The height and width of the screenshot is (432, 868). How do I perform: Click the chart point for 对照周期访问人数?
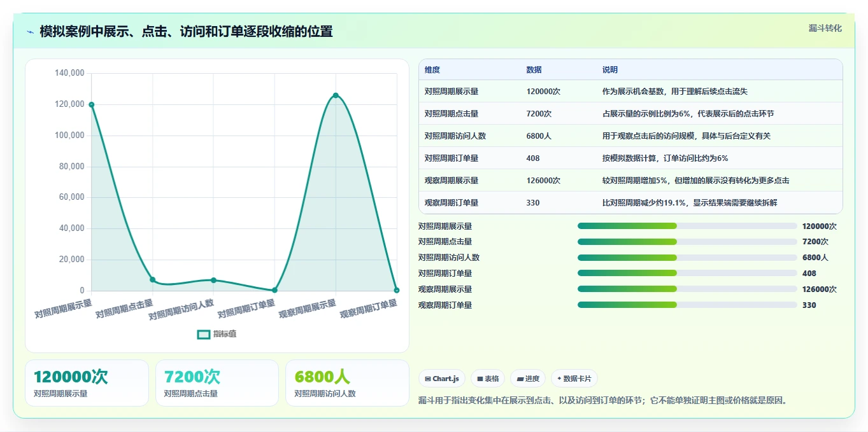pyautogui.click(x=213, y=280)
